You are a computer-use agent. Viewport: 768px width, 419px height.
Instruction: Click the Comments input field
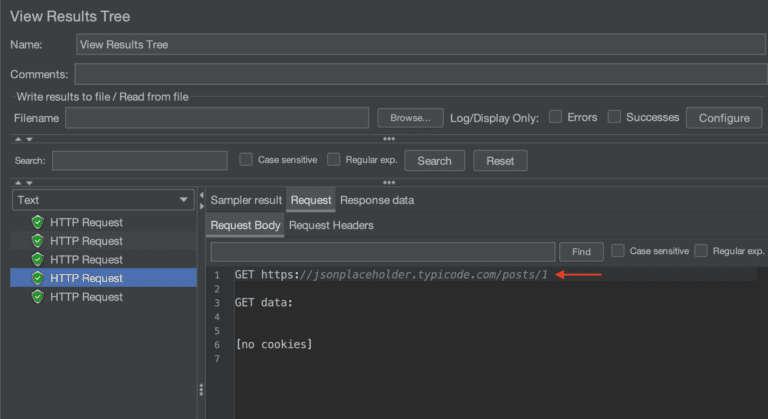tap(421, 74)
